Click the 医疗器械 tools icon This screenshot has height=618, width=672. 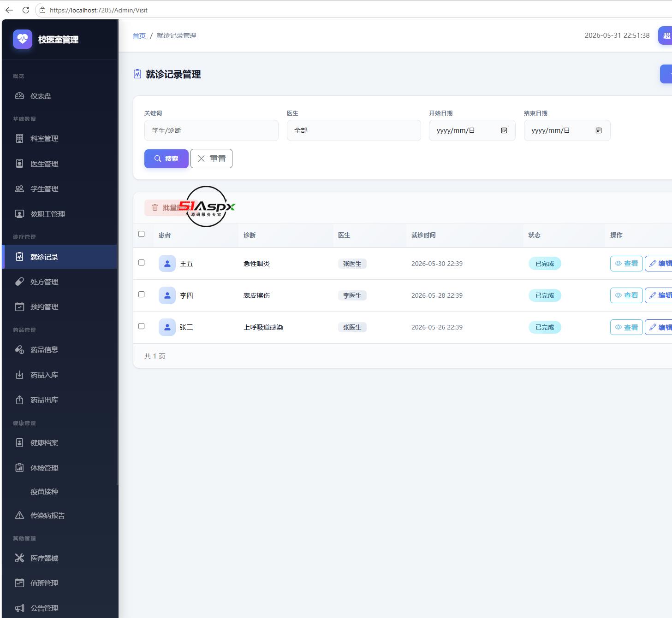[19, 558]
